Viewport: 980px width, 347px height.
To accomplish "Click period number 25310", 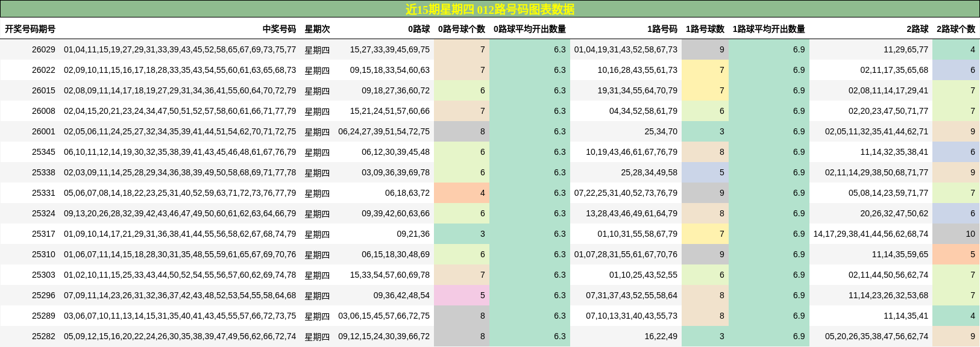I will 43,254.
